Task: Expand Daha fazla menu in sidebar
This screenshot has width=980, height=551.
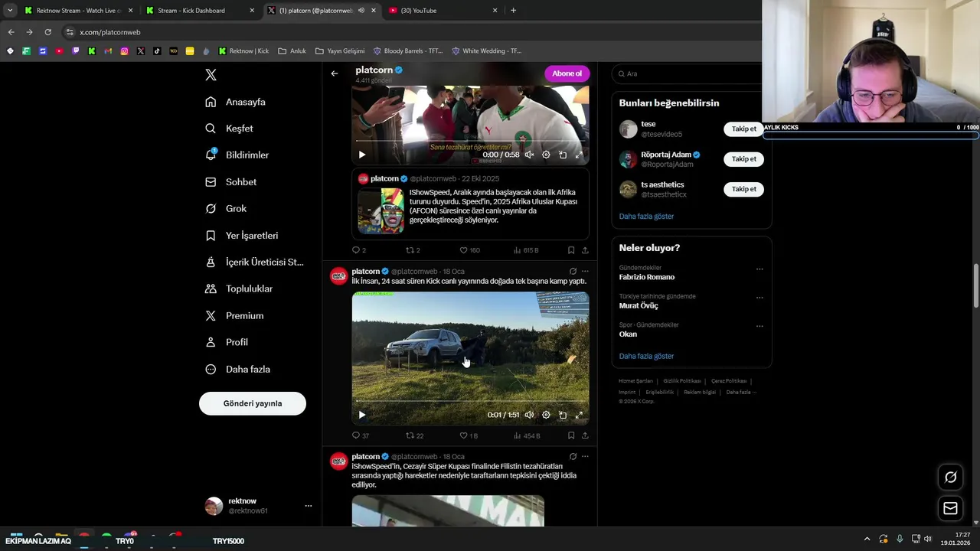Action: [x=238, y=369]
